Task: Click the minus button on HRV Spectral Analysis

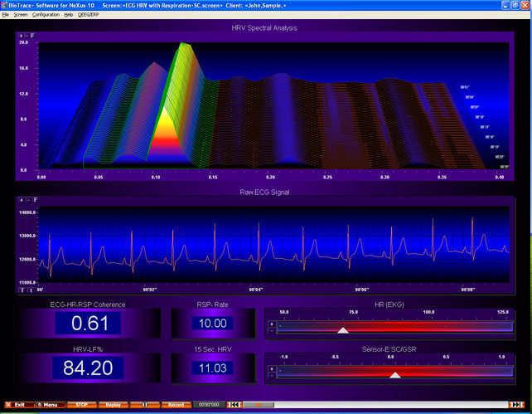Action: pos(28,37)
